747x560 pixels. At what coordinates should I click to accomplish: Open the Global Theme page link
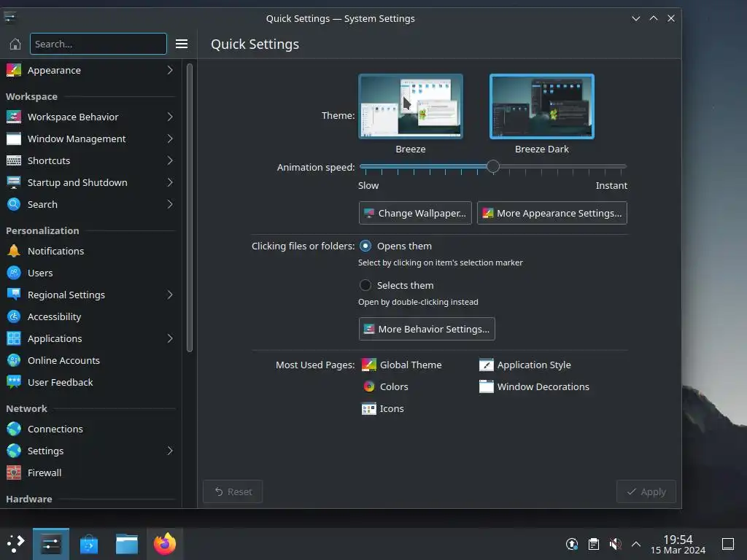402,365
